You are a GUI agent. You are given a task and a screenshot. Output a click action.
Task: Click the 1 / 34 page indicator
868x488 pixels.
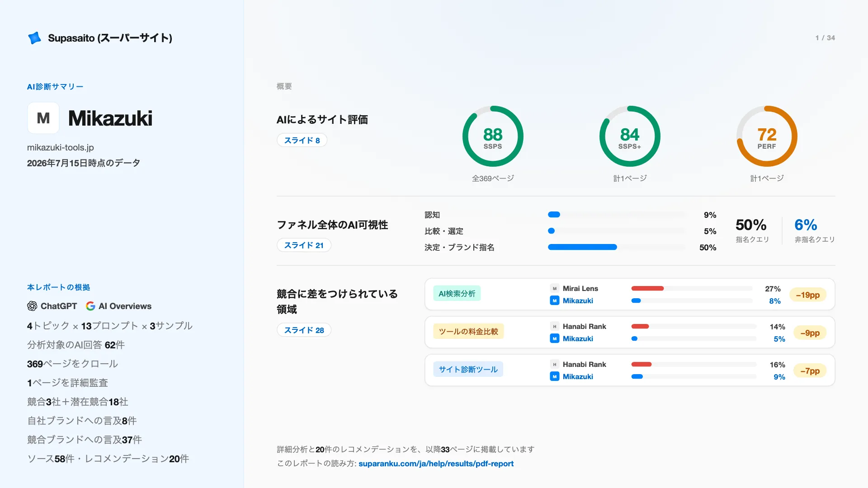825,38
